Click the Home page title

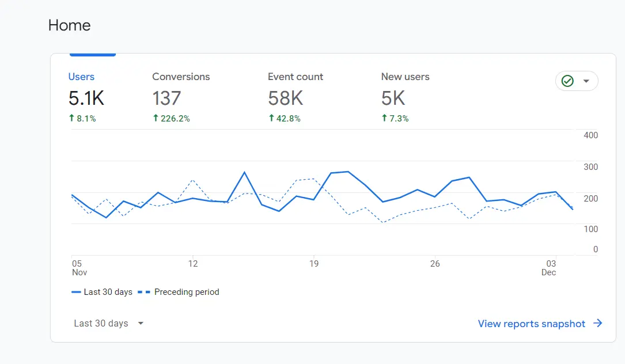[x=69, y=25]
